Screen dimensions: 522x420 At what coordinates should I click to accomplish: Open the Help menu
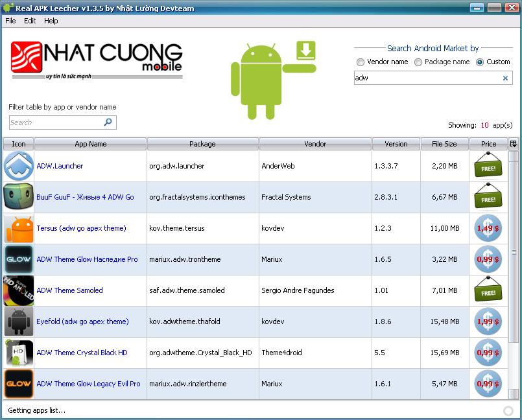(x=51, y=21)
